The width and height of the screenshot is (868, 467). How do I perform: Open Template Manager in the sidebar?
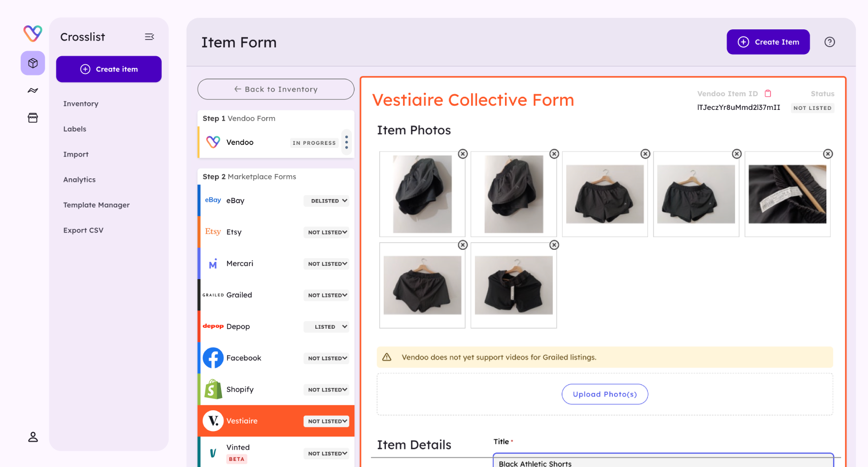point(96,205)
